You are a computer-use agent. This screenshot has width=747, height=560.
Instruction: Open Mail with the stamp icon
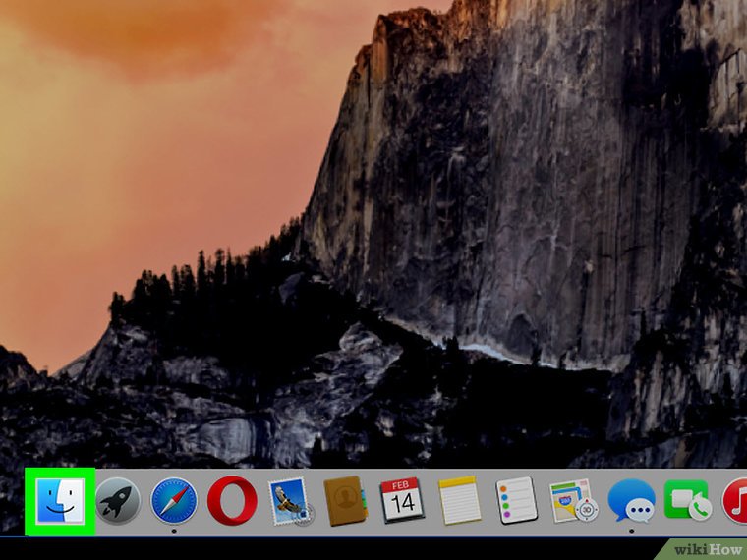point(289,503)
